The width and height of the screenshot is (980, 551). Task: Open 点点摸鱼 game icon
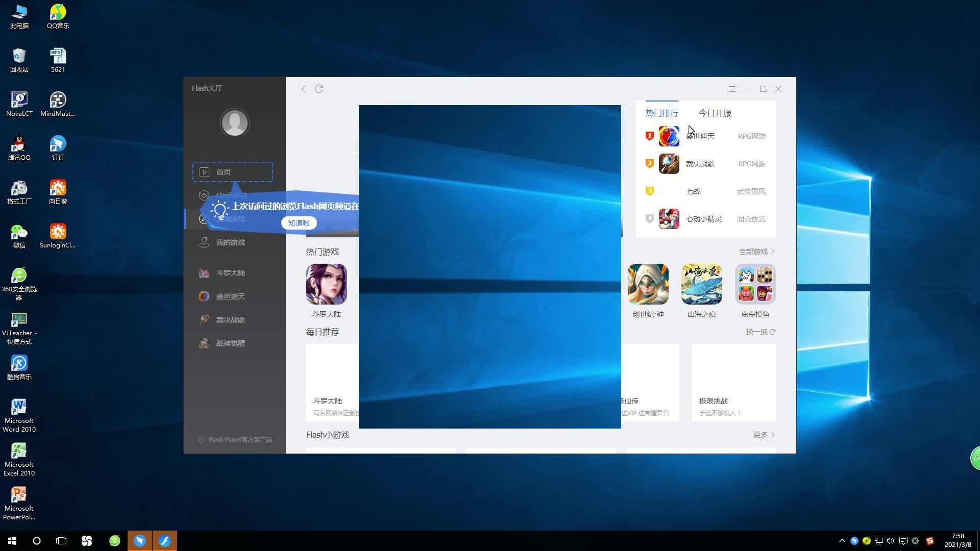755,284
